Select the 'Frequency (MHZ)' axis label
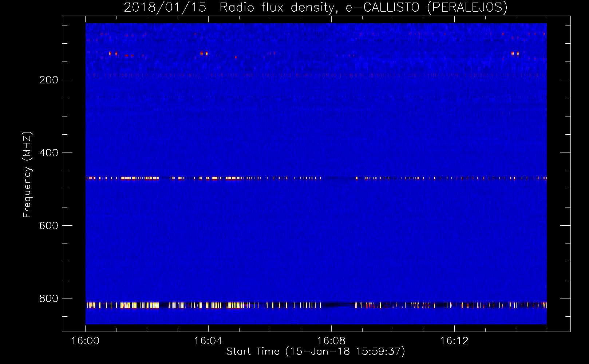The image size is (589, 364). (x=27, y=175)
